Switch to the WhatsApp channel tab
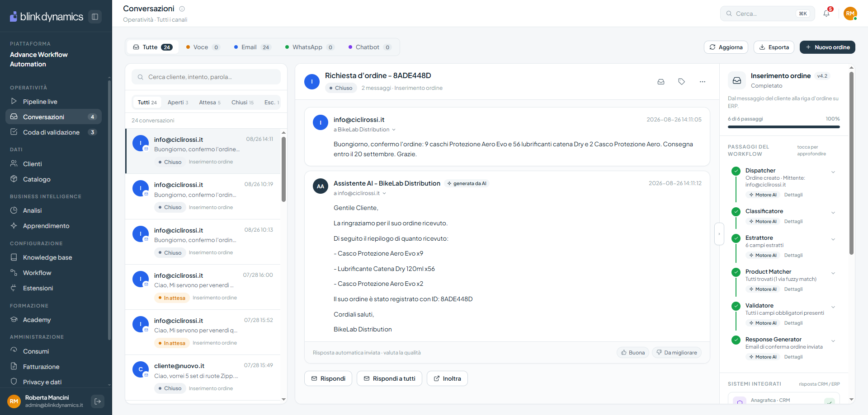The width and height of the screenshot is (868, 415). point(310,47)
